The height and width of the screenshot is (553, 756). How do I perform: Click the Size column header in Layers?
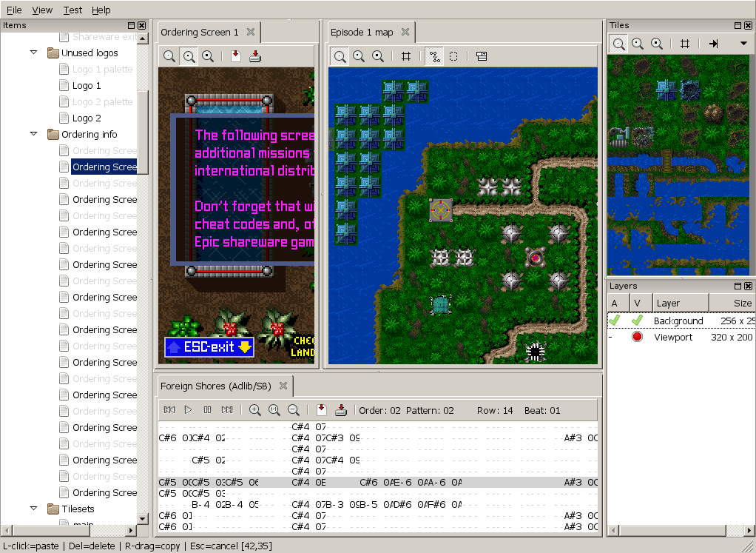[732, 303]
